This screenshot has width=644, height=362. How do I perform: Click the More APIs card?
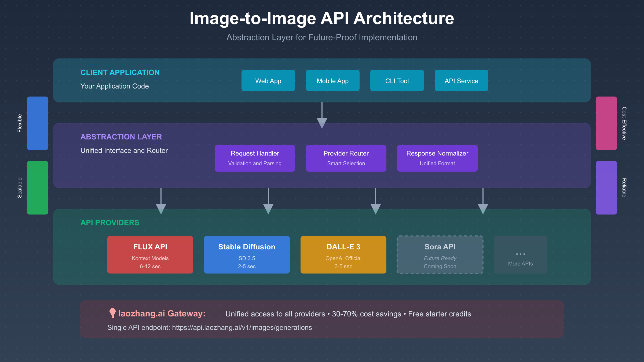coord(521,255)
